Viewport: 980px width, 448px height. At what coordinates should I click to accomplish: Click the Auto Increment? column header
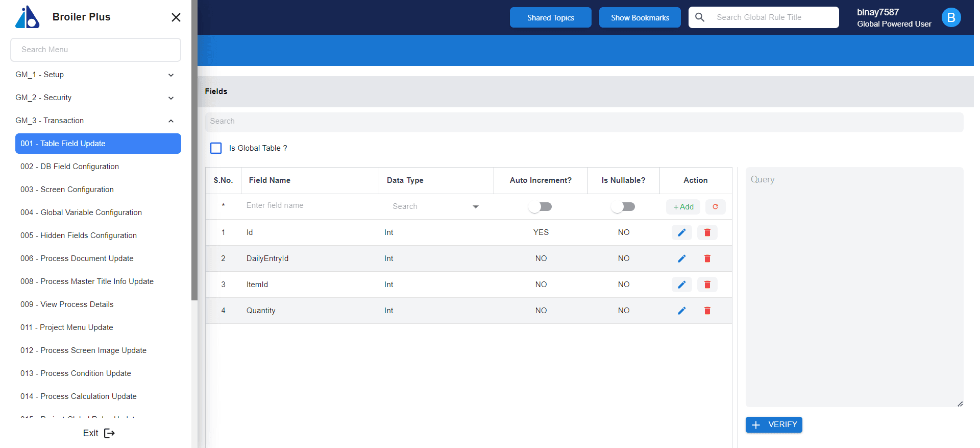coord(541,180)
